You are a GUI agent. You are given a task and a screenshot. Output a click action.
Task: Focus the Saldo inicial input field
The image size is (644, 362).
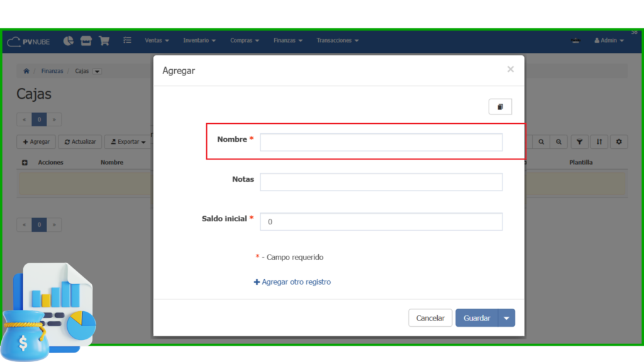(381, 222)
